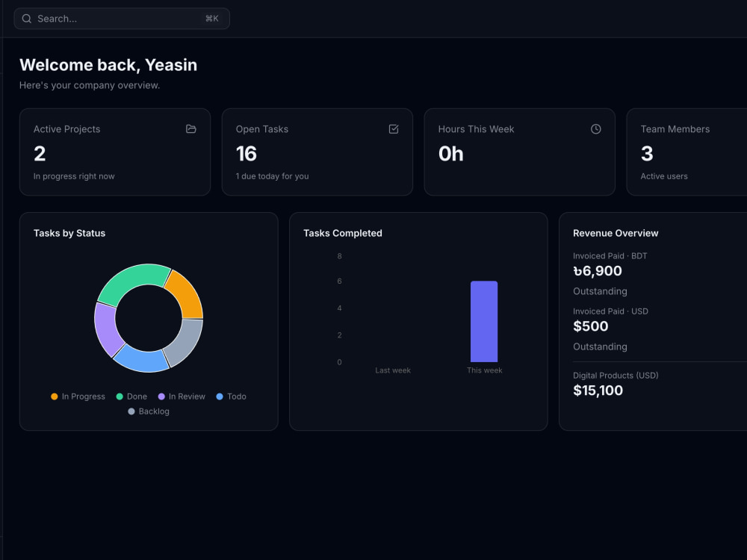
Task: Select the gray Backlog donut segment
Action: [x=187, y=342]
